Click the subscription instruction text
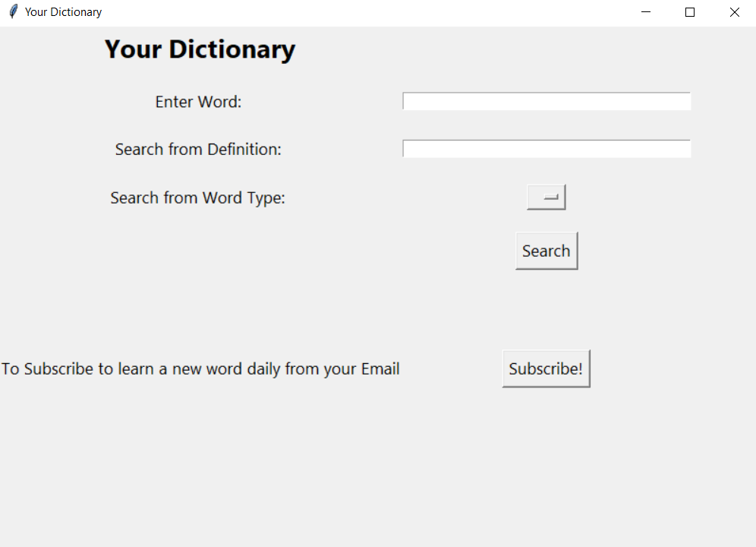Viewport: 756px width, 547px height. [200, 368]
